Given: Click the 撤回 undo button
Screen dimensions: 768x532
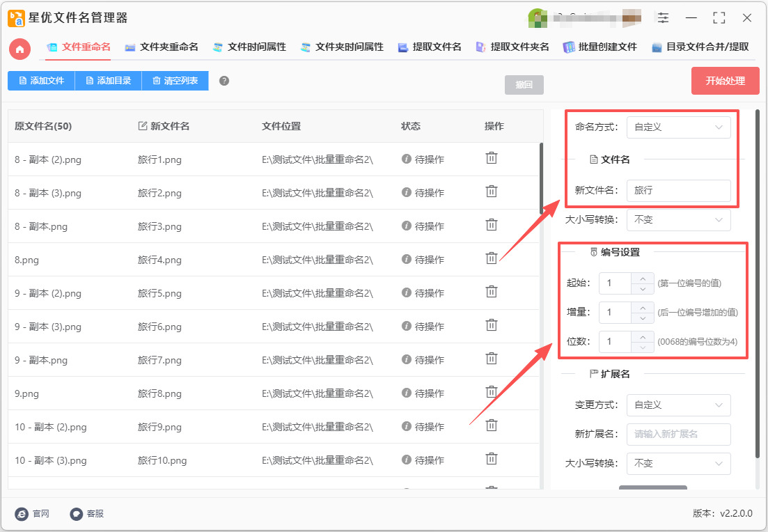Looking at the screenshot, I should click(524, 85).
